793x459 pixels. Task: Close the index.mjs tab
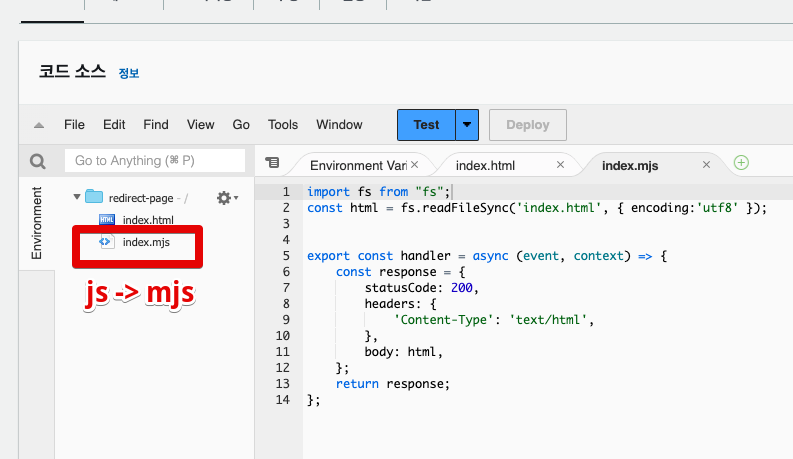[x=707, y=165]
